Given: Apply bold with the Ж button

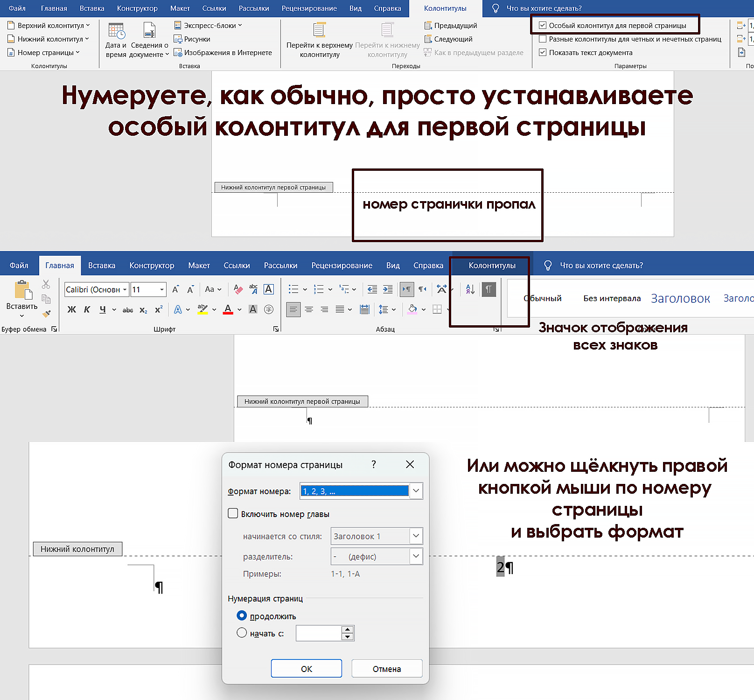Looking at the screenshot, I should 72,309.
